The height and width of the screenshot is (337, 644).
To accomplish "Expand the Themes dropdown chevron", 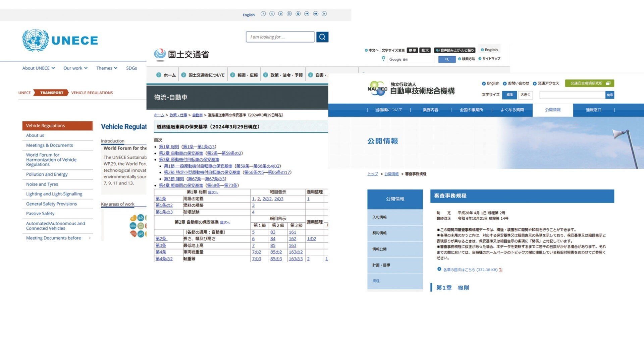I will point(116,68).
